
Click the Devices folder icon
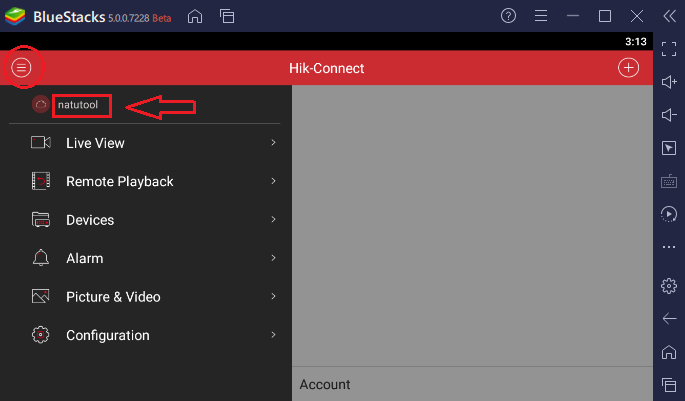(x=41, y=219)
